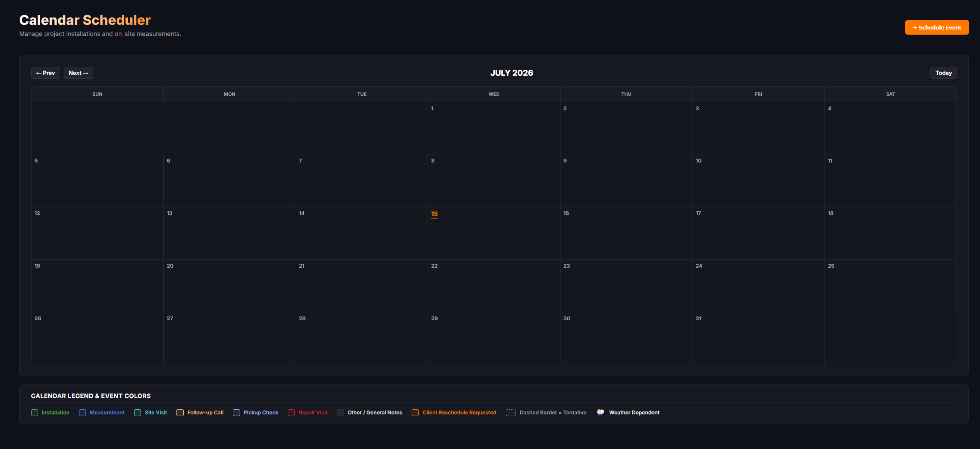Viewport: 980px width, 449px height.
Task: Click the Calendar Legend & Event Colors heading
Action: pos(91,396)
